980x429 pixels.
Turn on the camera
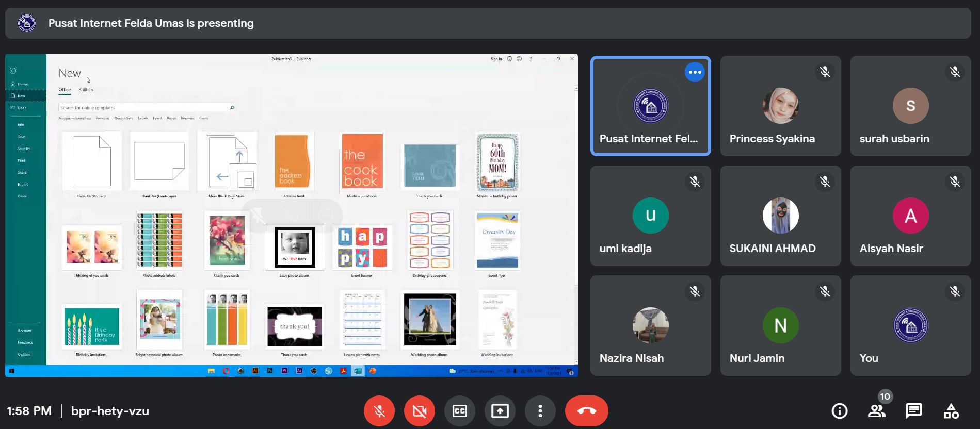pos(420,411)
